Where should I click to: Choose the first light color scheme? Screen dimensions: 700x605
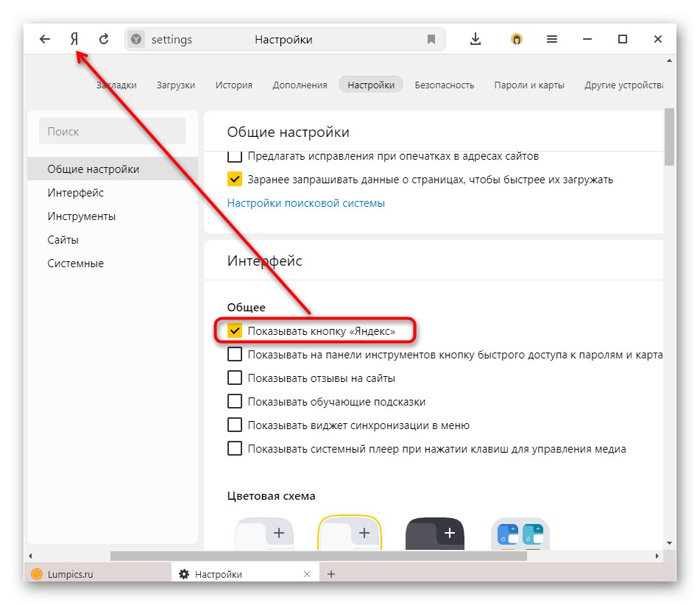tap(264, 534)
